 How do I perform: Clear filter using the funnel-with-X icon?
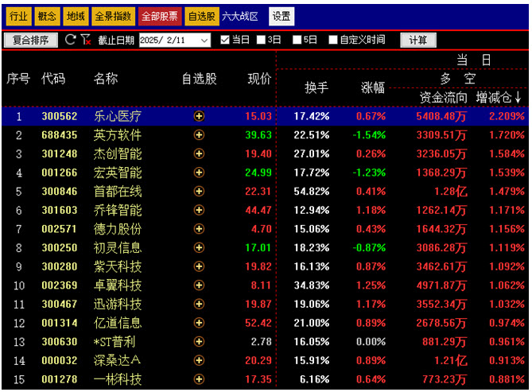(86, 40)
